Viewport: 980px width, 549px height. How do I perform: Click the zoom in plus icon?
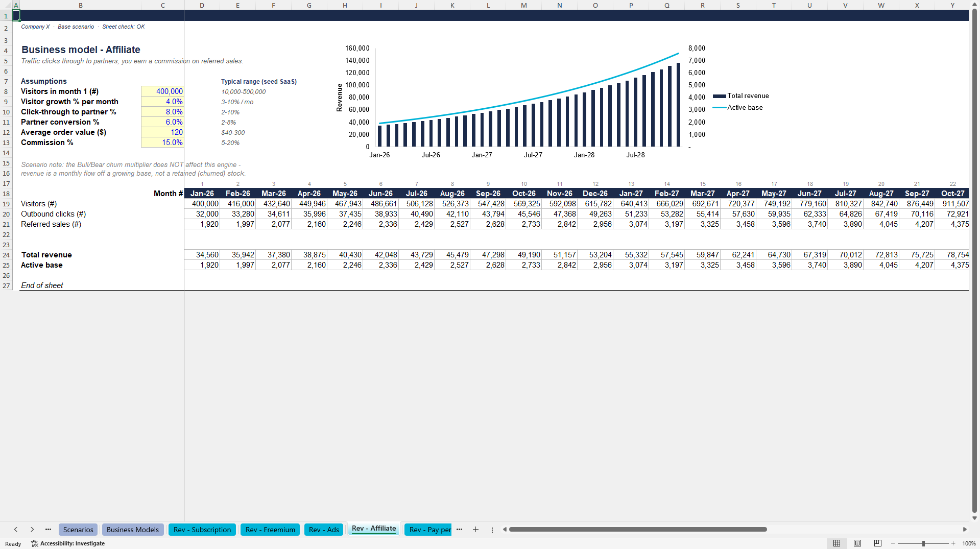coord(953,543)
